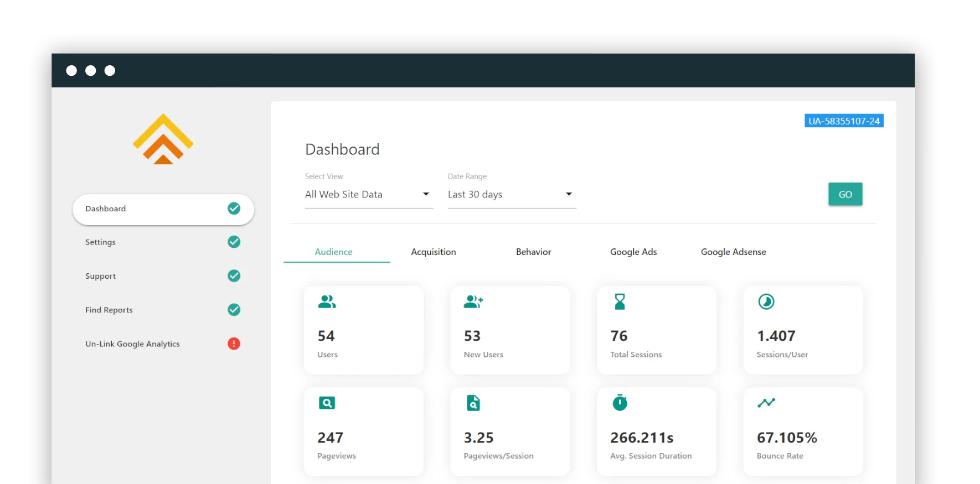Open the Select View dropdown
The height and width of the screenshot is (484, 980).
(x=368, y=195)
